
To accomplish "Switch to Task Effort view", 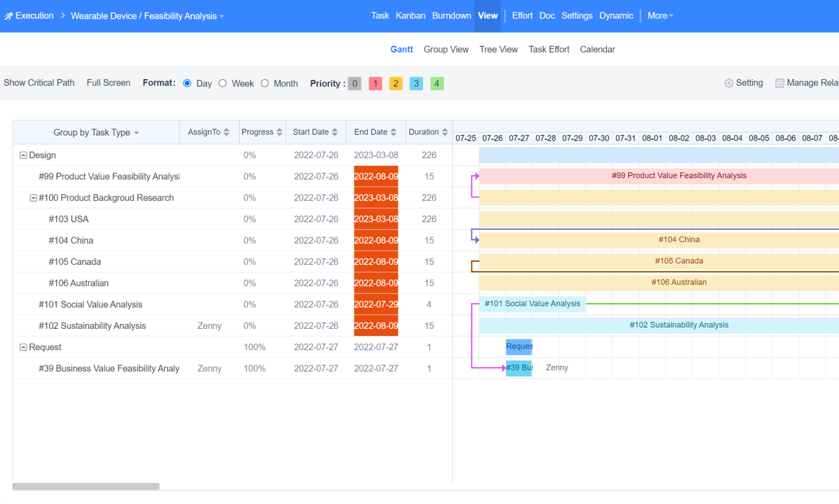I will click(x=549, y=50).
